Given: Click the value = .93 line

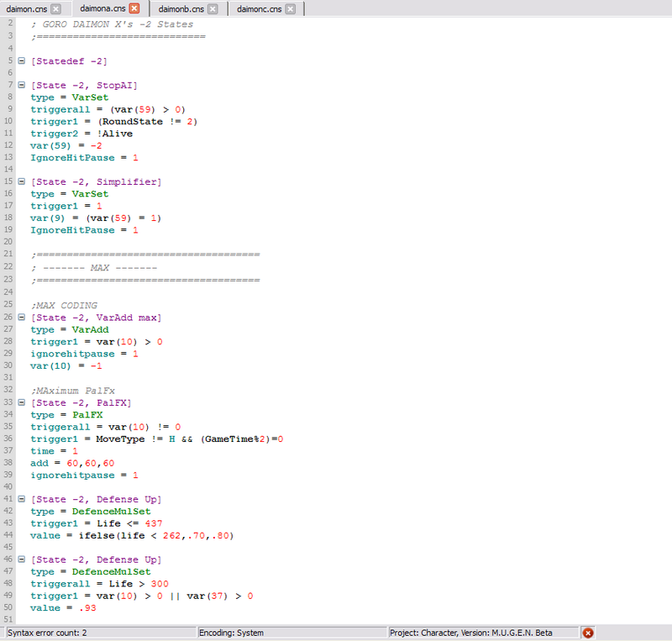Looking at the screenshot, I should point(63,608).
